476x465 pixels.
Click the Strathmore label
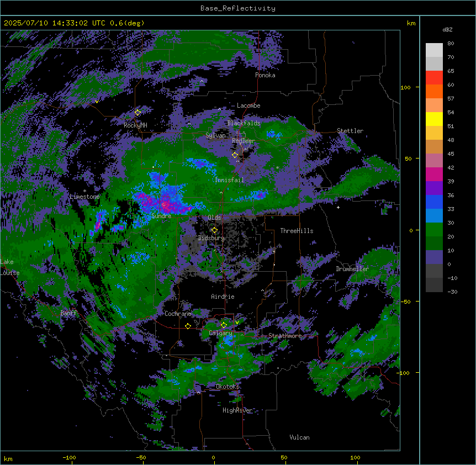point(285,336)
